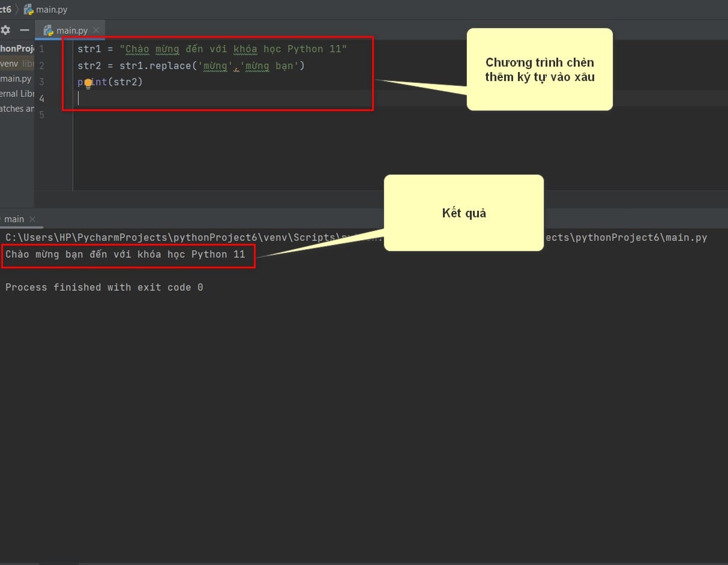Click gutter at line number 5
Screen dimensions: 728x565
pyautogui.click(x=41, y=115)
